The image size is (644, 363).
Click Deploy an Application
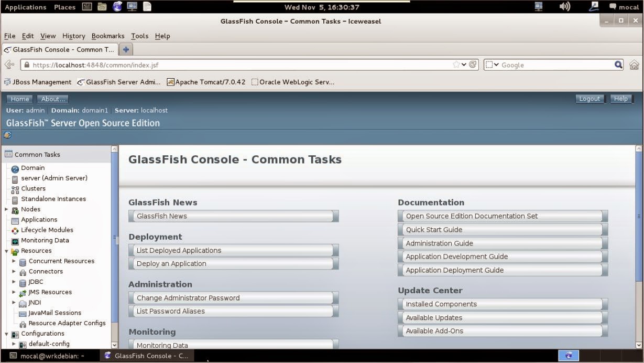[x=234, y=263]
